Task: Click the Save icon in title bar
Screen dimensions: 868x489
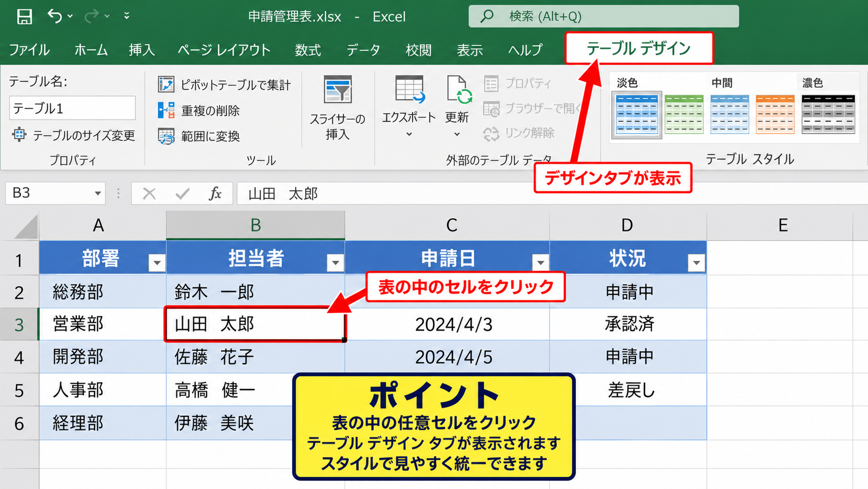Action: 24,17
